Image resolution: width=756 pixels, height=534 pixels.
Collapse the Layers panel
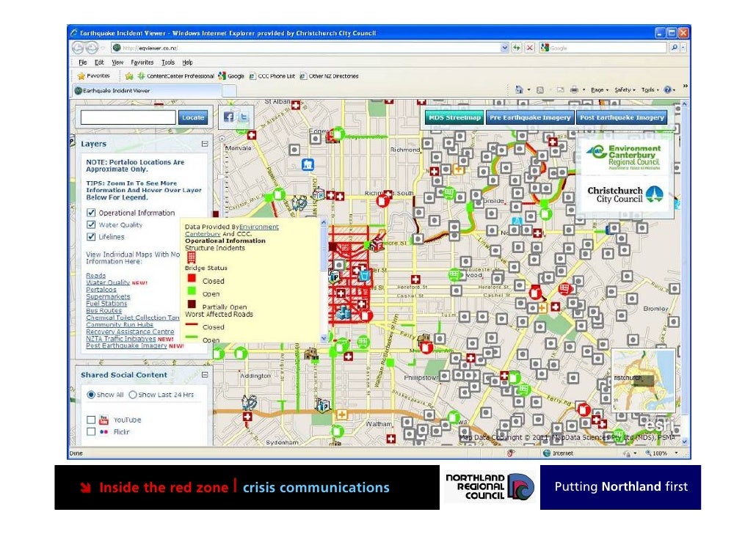coord(205,144)
